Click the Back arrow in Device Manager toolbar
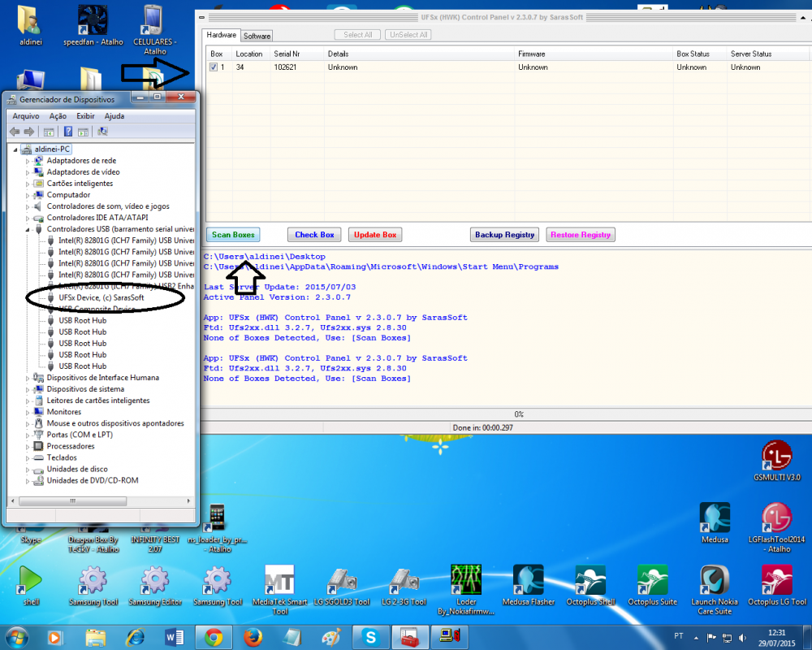812x650 pixels. (x=15, y=132)
